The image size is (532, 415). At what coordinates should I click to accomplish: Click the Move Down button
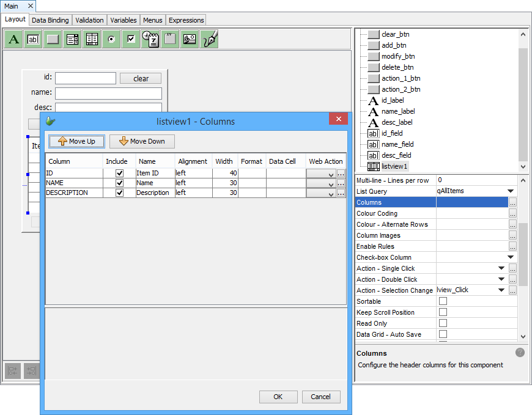click(x=142, y=141)
